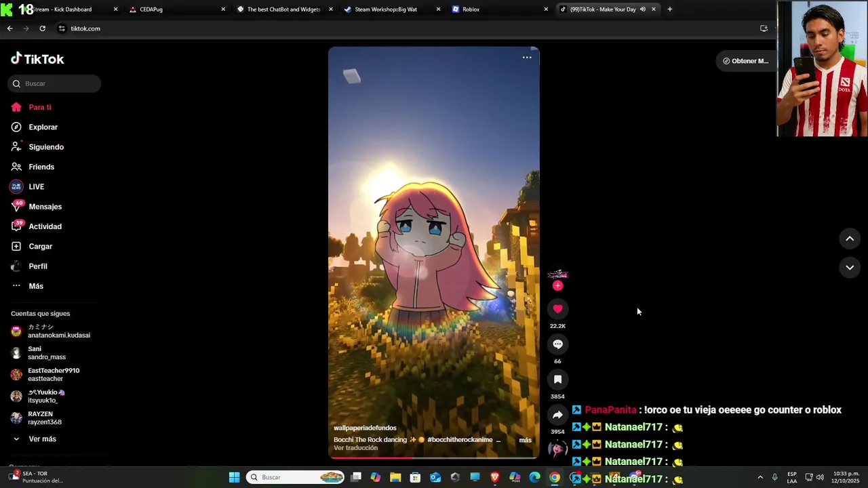Open the three-dot video options menu
868x488 pixels.
point(527,58)
